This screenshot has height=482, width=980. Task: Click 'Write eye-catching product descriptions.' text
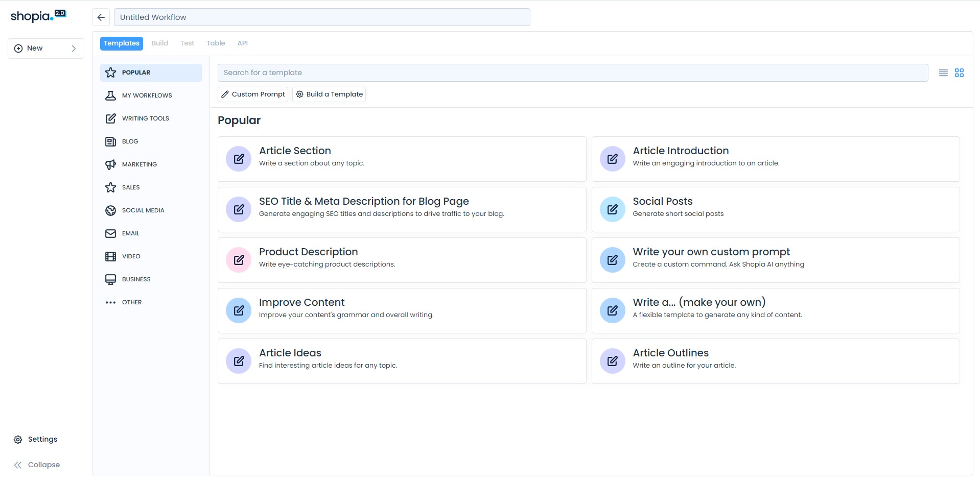[x=327, y=264]
